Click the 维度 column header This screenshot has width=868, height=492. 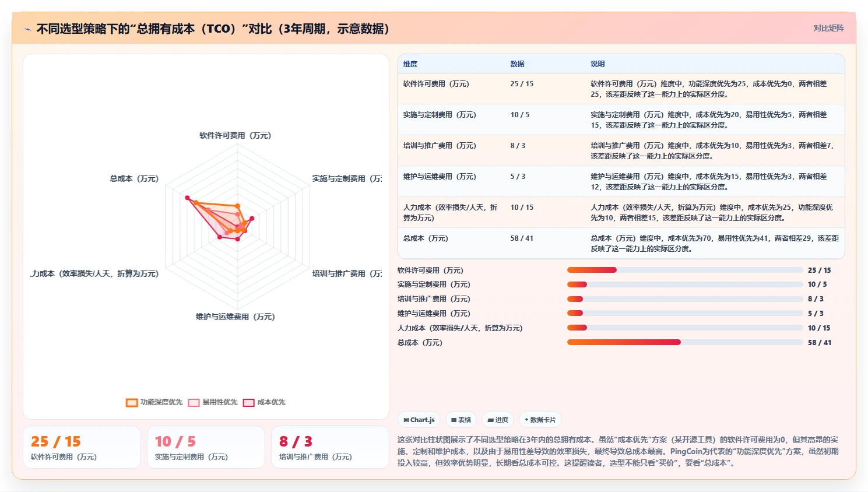point(410,64)
